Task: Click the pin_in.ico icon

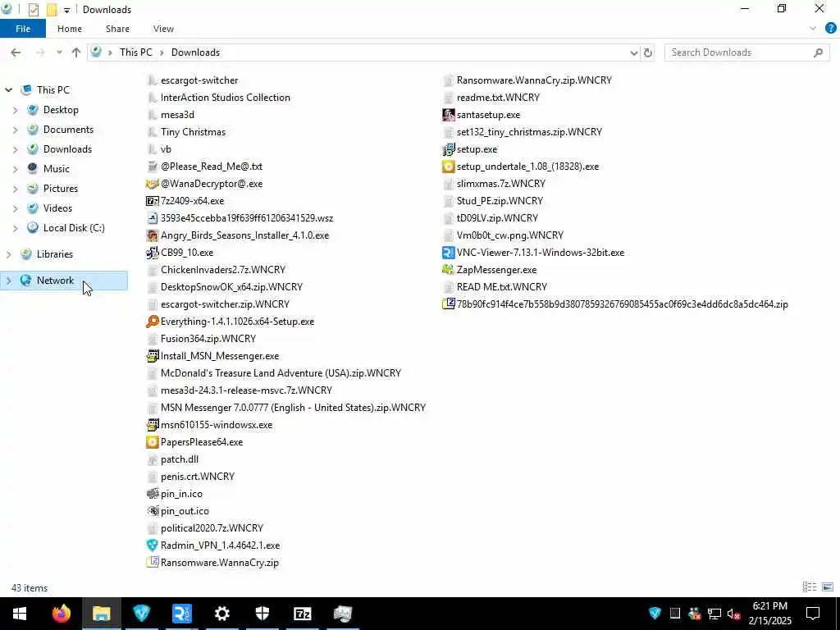Action: (x=152, y=493)
